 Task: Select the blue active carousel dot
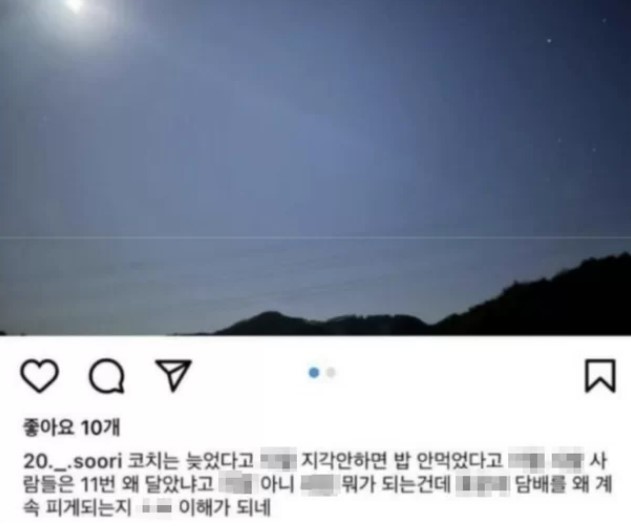coord(314,373)
